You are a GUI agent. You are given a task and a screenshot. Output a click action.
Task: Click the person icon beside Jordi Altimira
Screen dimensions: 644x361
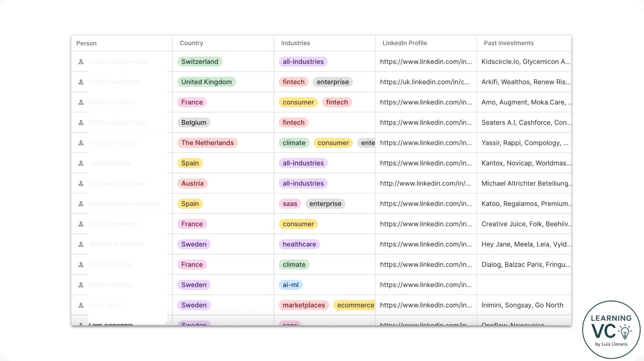click(81, 163)
